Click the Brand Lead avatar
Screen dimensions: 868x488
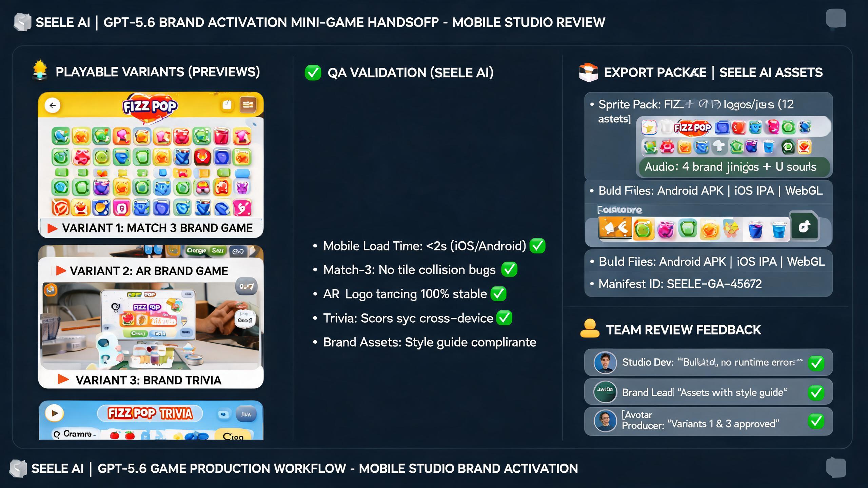[x=605, y=391]
